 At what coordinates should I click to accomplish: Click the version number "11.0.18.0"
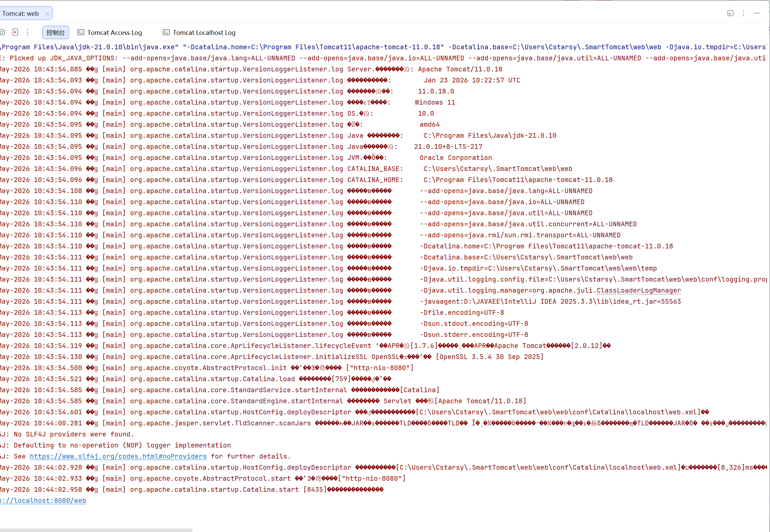(x=436, y=91)
